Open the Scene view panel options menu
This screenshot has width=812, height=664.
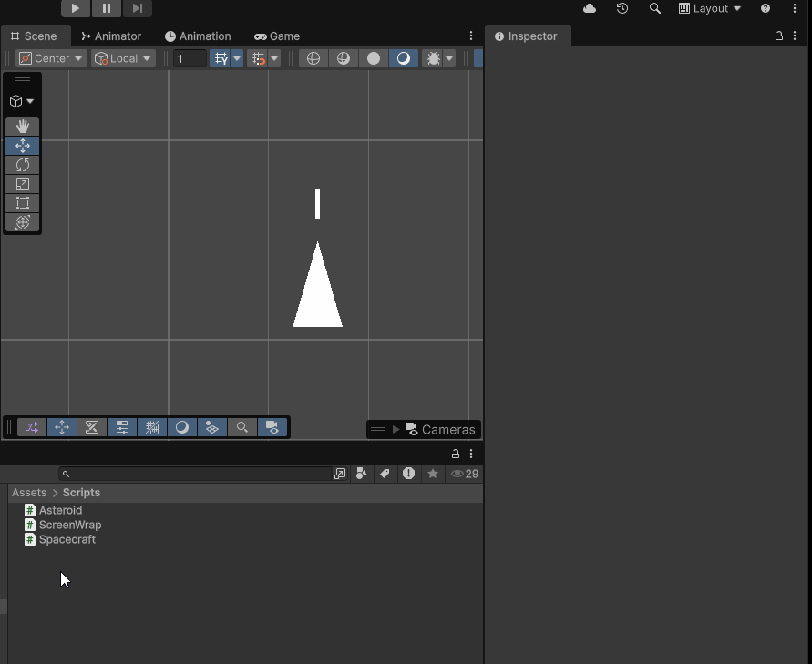click(471, 36)
